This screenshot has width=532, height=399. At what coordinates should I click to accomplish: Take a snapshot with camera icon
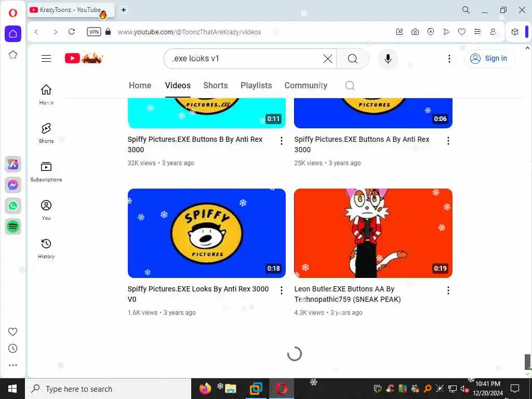[x=415, y=32]
